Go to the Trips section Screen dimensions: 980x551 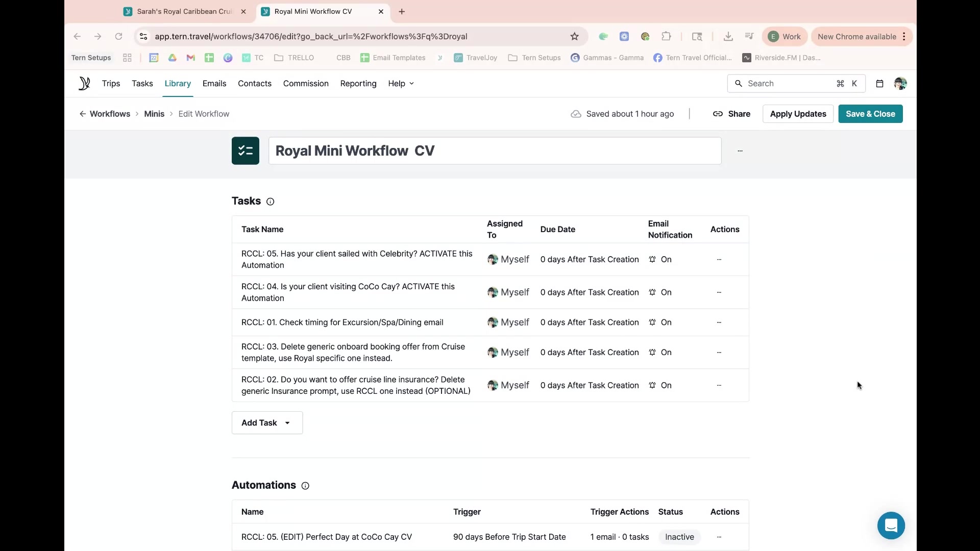[x=111, y=84]
